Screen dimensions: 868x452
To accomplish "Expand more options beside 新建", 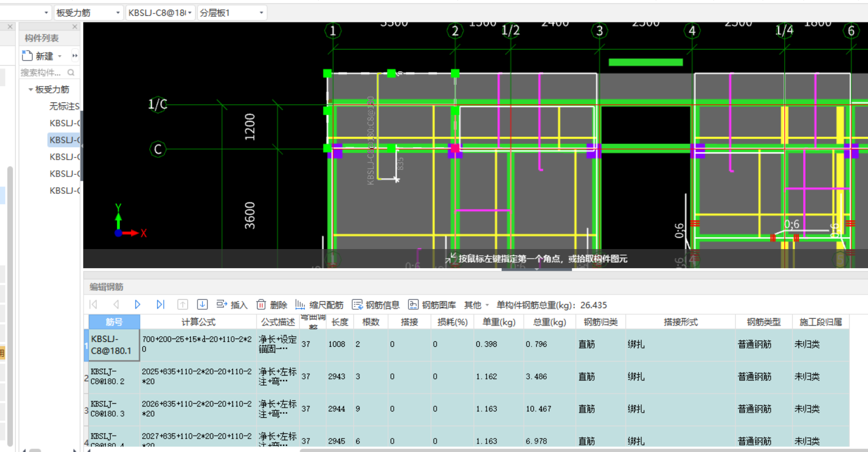I will pyautogui.click(x=75, y=56).
